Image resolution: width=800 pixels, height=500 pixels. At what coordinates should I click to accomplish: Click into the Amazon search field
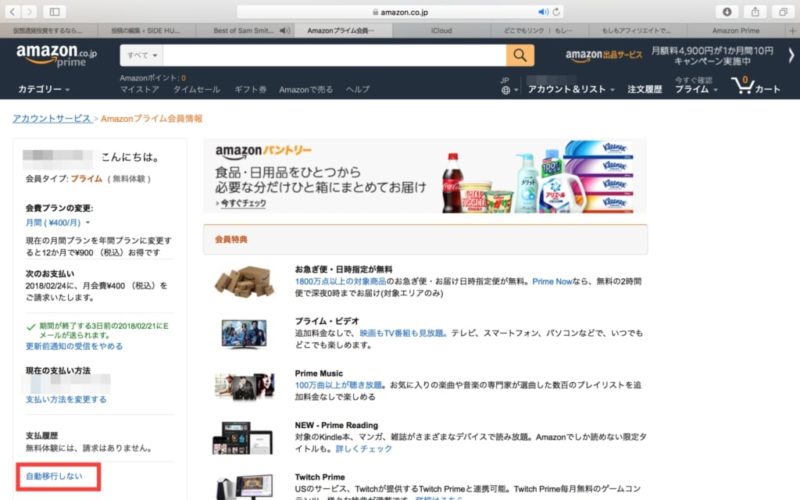click(334, 55)
